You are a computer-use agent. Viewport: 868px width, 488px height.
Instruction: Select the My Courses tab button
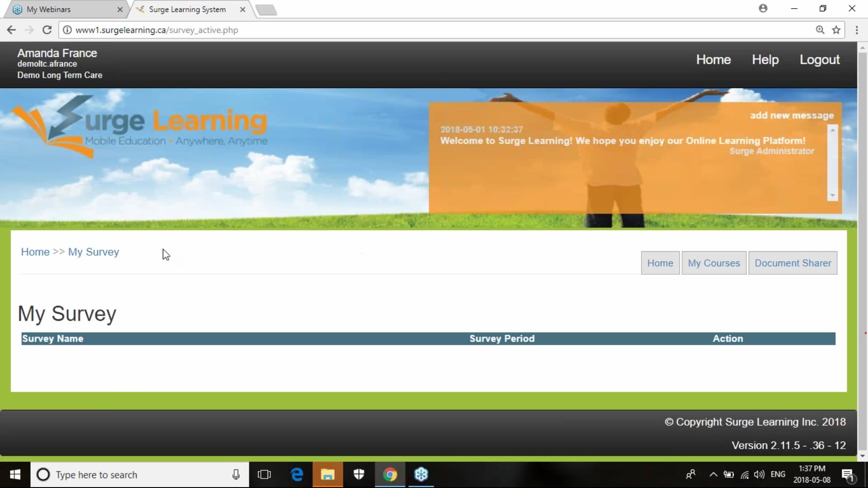click(x=713, y=263)
